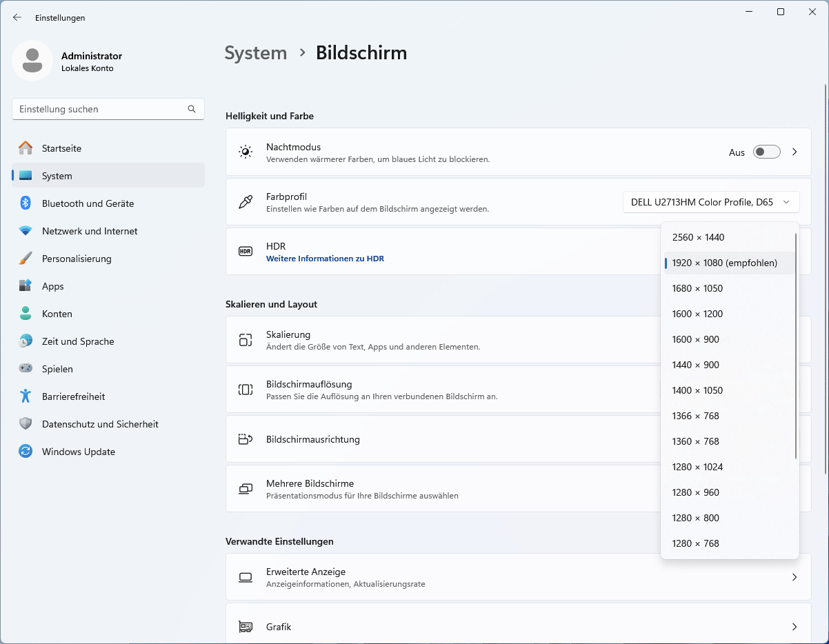This screenshot has height=644, width=829.
Task: Select 2560 × 1440 resolution
Action: click(698, 237)
